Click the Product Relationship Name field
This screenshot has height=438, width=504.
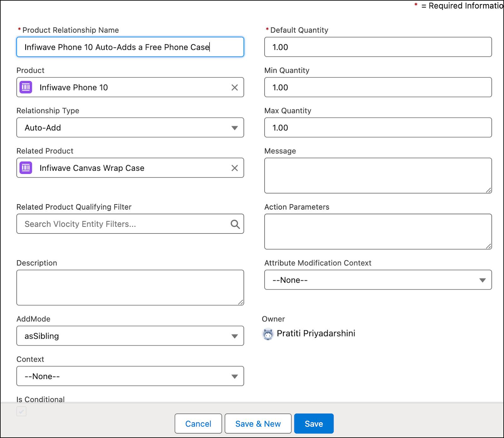coord(130,47)
